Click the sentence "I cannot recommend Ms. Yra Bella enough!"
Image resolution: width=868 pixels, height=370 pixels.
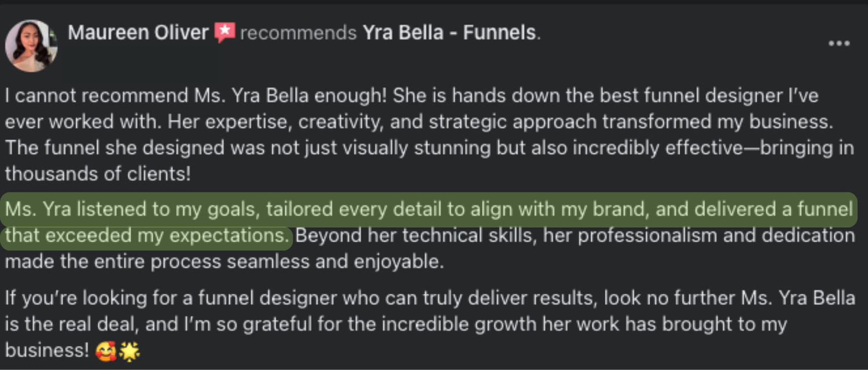coord(196,95)
